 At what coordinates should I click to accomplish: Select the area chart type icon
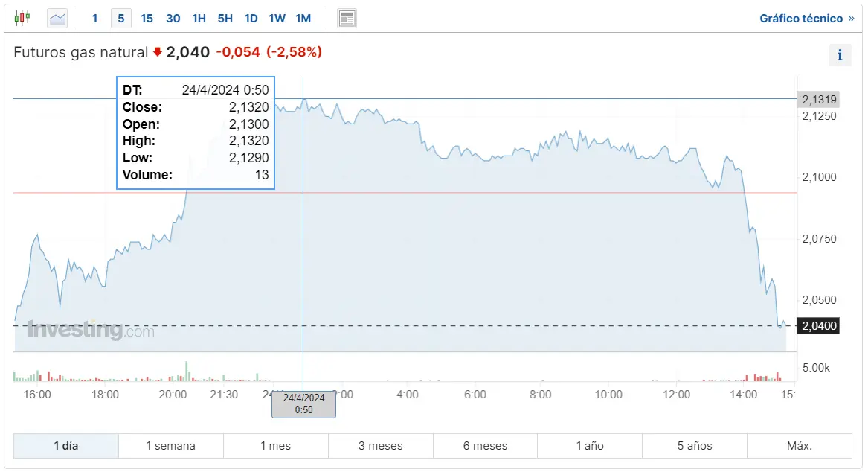coord(57,18)
